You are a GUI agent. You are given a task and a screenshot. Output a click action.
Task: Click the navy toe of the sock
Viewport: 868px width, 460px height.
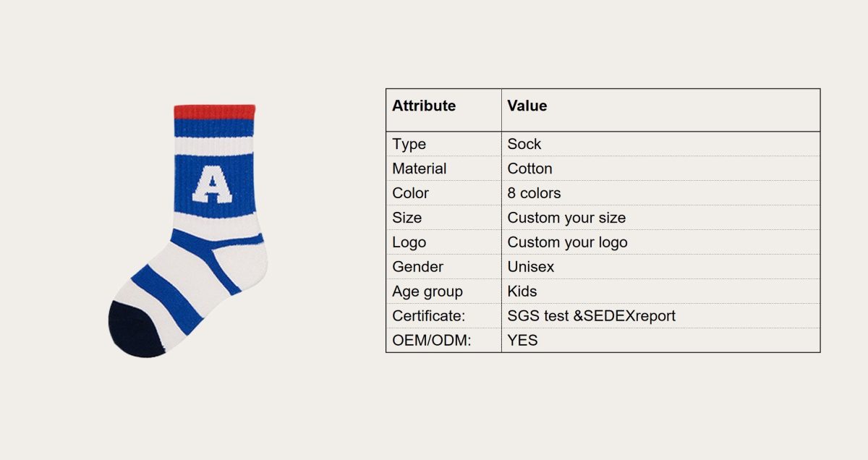[135, 331]
